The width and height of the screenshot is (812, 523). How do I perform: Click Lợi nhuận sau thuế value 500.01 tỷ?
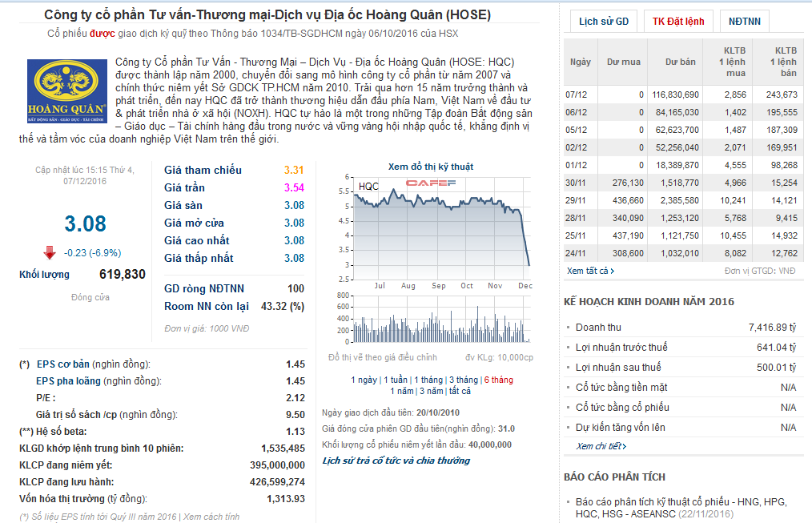tap(776, 367)
